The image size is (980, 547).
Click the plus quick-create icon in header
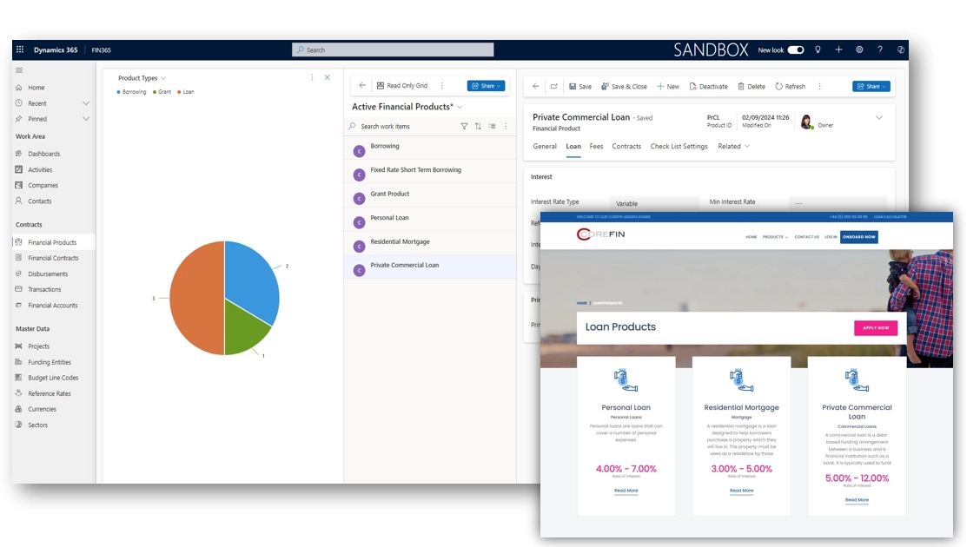point(838,50)
